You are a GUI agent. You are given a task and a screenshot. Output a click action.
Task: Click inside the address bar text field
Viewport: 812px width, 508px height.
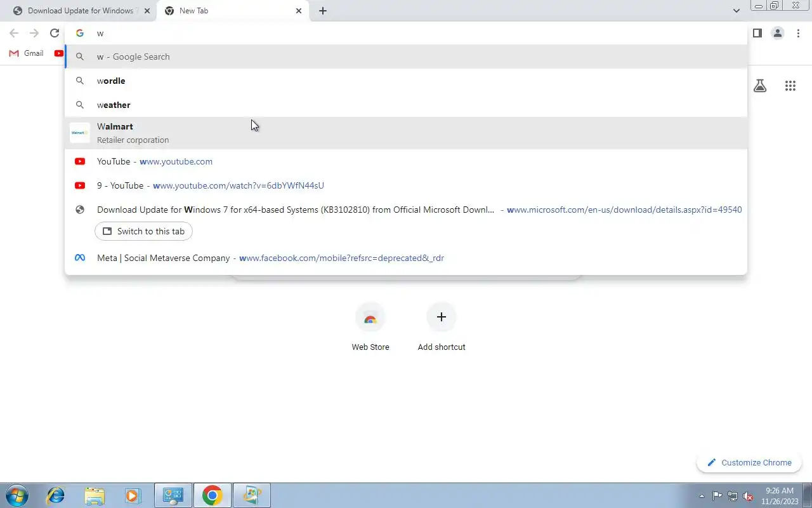(x=406, y=33)
